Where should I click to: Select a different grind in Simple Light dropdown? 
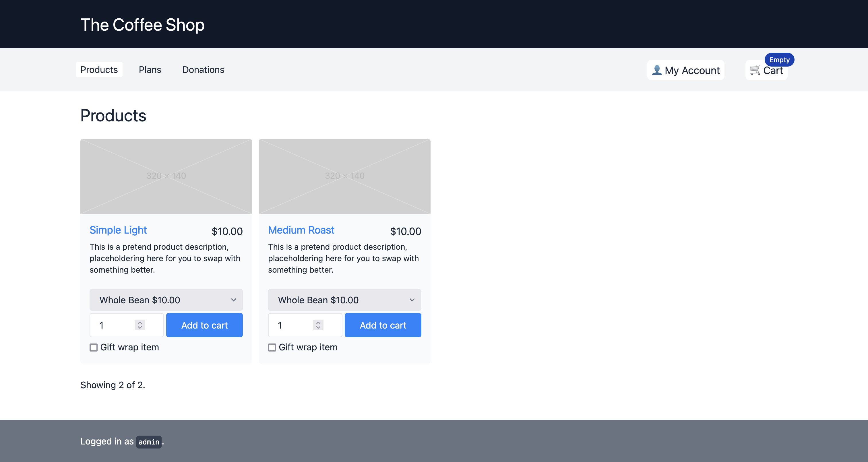click(166, 300)
